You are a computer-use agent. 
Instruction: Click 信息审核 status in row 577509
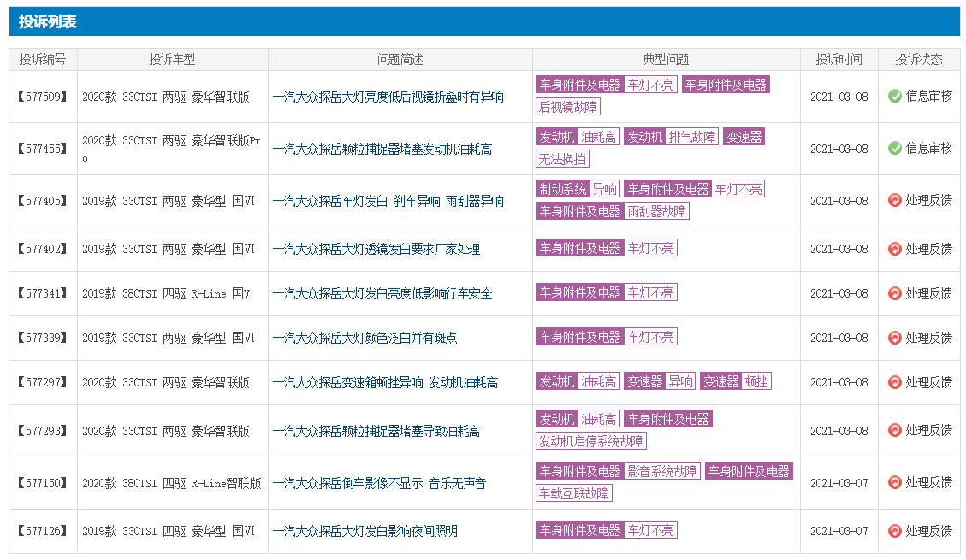(928, 96)
